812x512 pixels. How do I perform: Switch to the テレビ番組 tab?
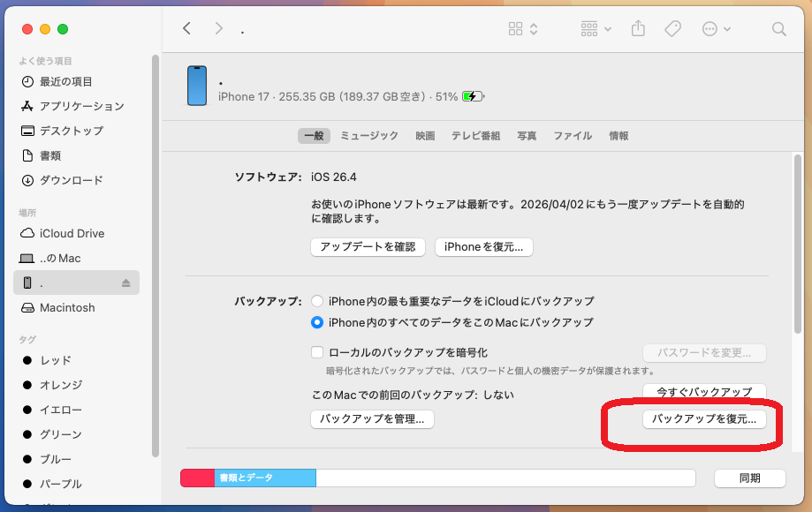click(476, 136)
